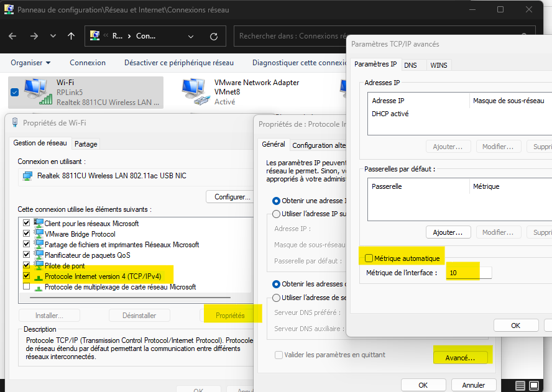
Task: Switch to the Configuration alternative tab
Action: (x=318, y=145)
